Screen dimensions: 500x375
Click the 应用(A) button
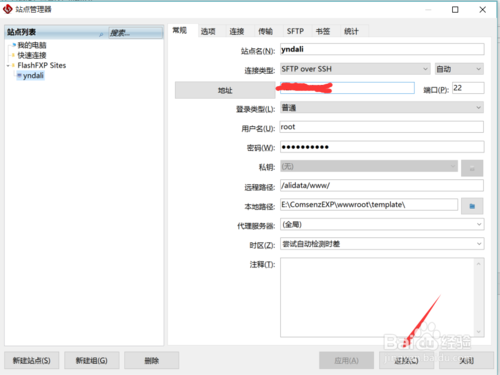[346, 360]
